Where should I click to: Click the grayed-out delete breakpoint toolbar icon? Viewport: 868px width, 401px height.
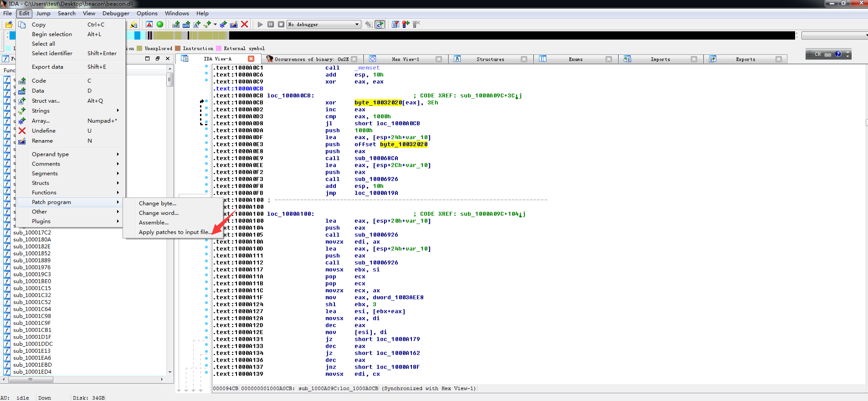[416, 25]
